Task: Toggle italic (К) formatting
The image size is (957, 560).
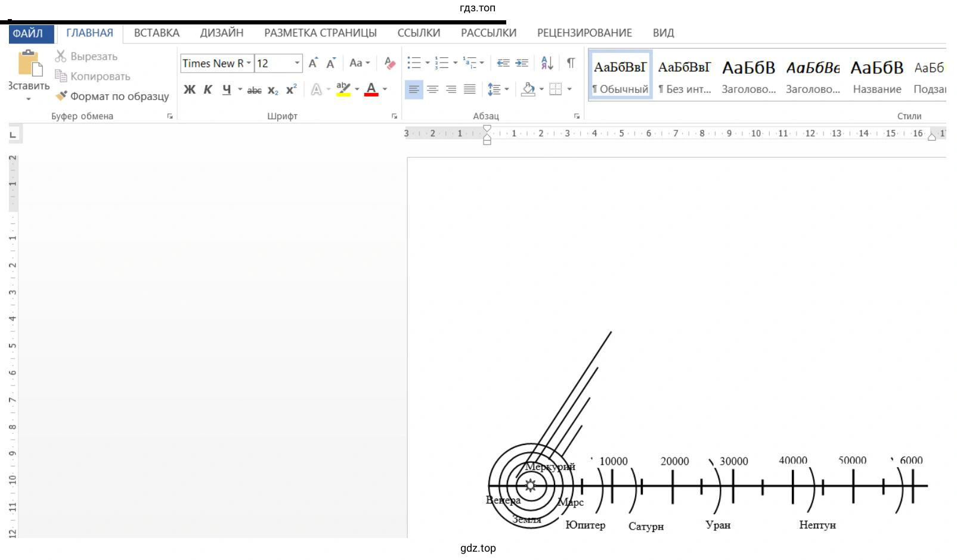Action: [207, 90]
